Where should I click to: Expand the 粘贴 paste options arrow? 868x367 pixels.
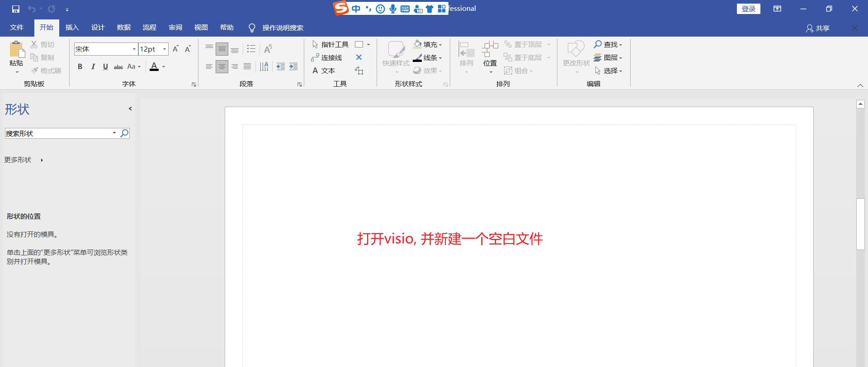17,72
